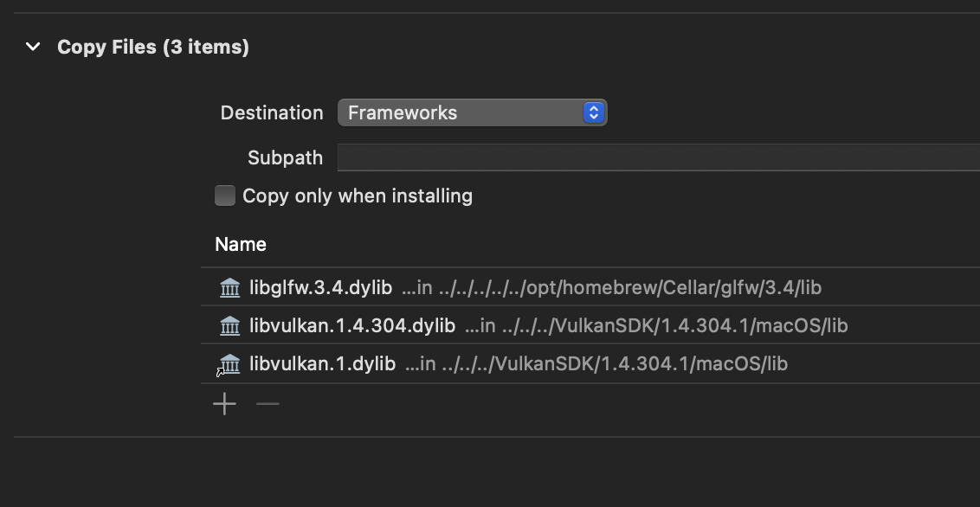Click the Copy Files (3 items) title

point(153,47)
